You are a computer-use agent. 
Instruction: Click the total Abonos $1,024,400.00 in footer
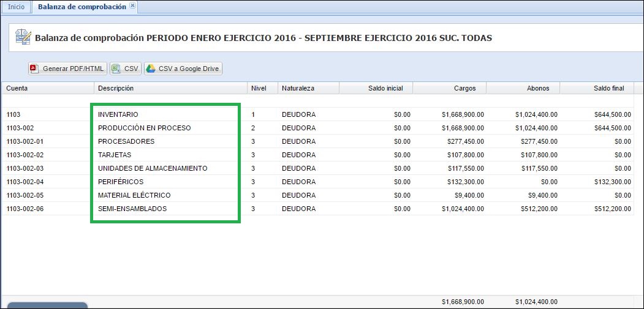[x=536, y=302]
